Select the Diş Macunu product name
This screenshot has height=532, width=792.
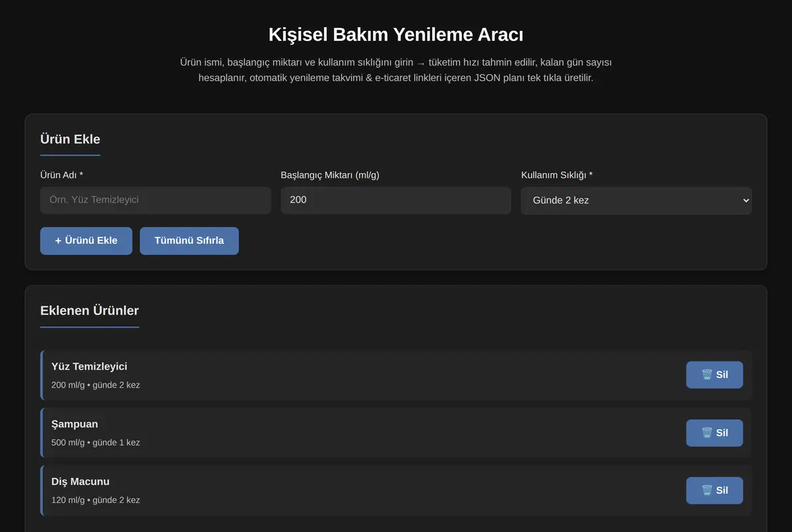pyautogui.click(x=81, y=482)
